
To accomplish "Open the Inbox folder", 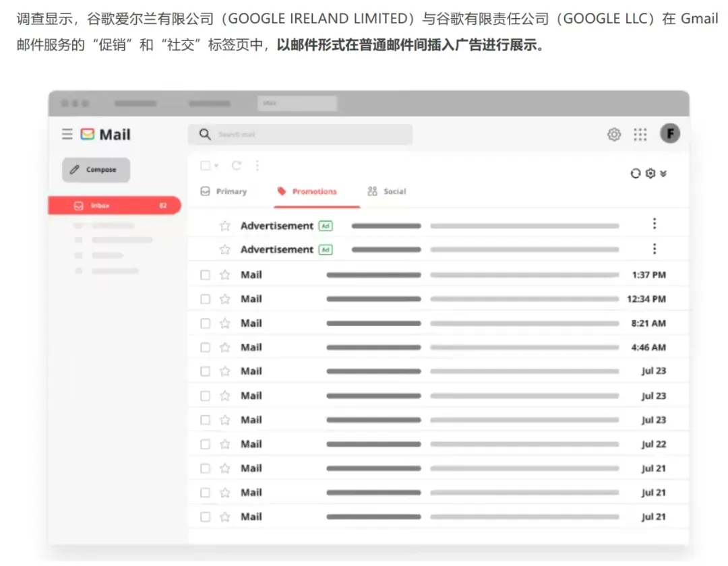I will click(x=115, y=206).
